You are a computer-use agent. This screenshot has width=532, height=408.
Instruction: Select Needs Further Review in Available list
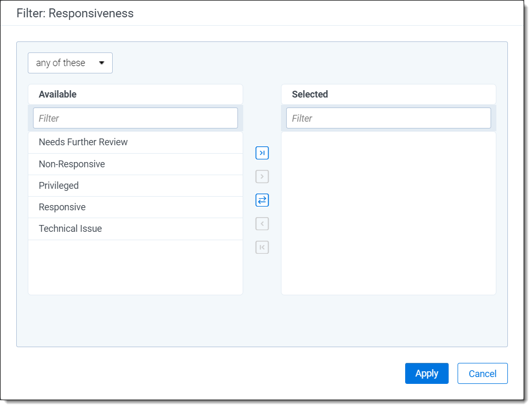coord(83,142)
